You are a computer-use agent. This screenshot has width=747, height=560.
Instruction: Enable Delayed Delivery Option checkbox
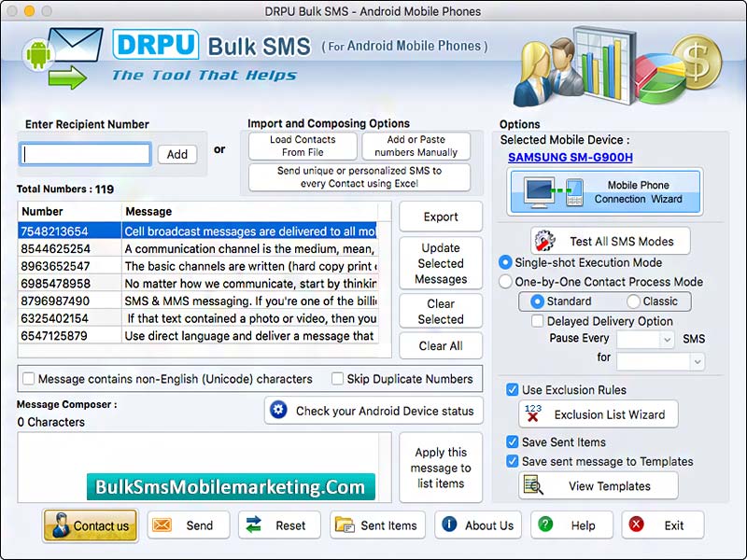pyautogui.click(x=538, y=320)
